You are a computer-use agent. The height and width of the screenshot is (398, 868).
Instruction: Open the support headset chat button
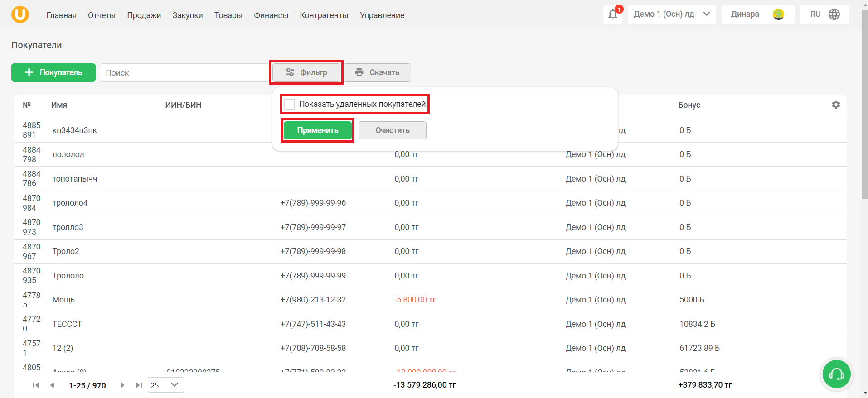coord(836,374)
